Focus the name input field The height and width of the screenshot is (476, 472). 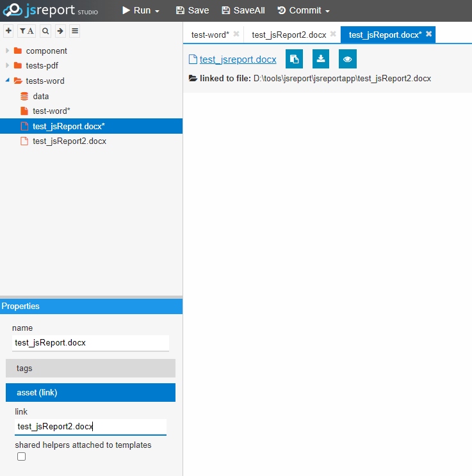[x=90, y=343]
